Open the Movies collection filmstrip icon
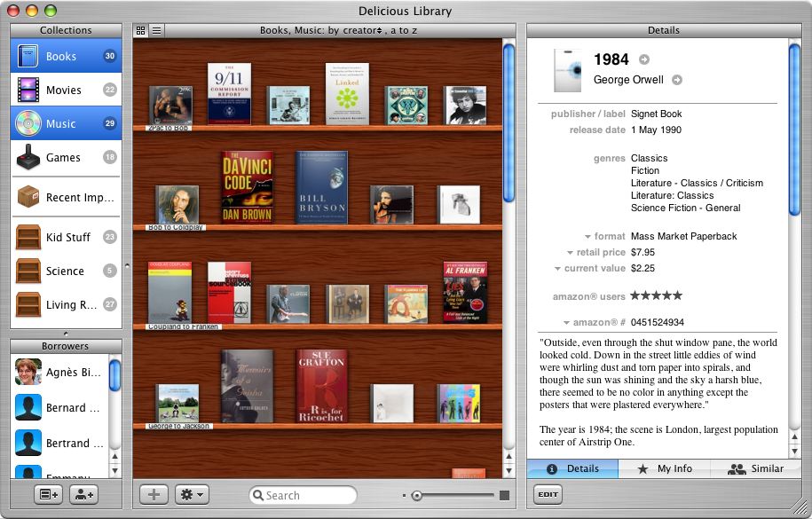Viewport: 812px width, 519px height. pos(28,90)
